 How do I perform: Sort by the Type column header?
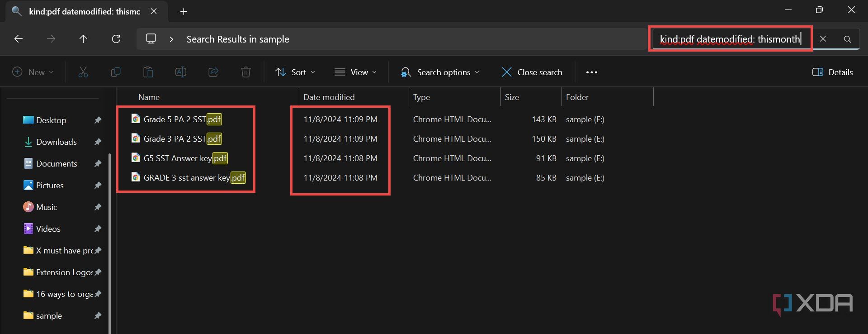coord(421,97)
